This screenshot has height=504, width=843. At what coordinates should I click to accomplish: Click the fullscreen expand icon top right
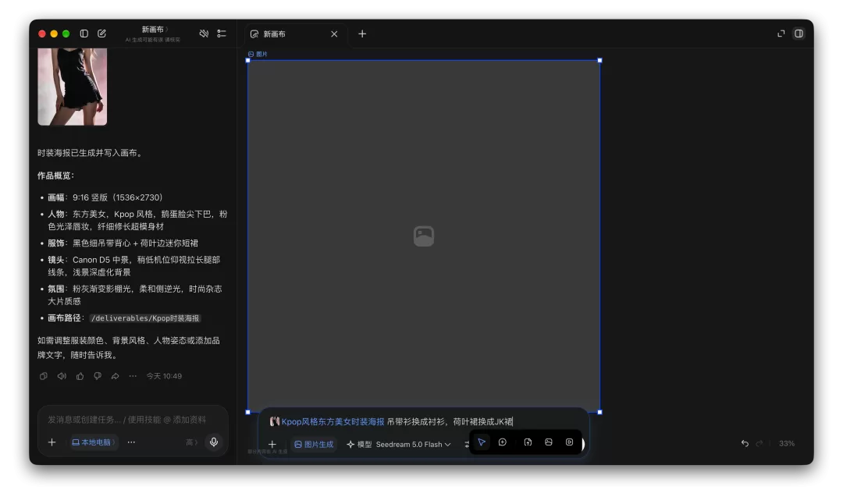coord(781,34)
